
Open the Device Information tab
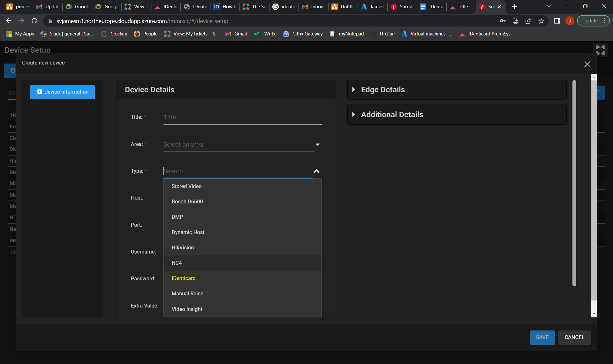pos(62,92)
